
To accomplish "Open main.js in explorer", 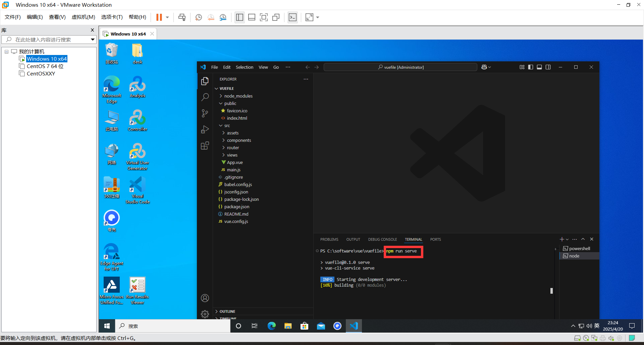I will 263,170.
